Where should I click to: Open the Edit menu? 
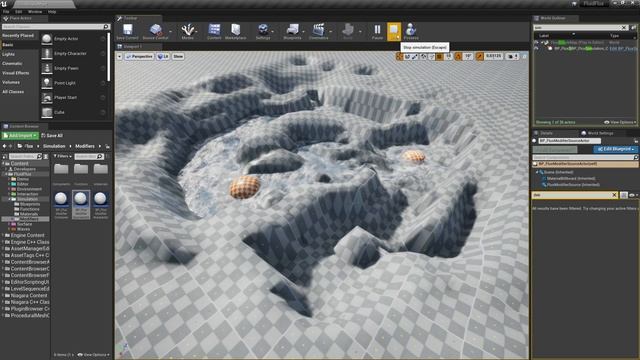(x=19, y=11)
